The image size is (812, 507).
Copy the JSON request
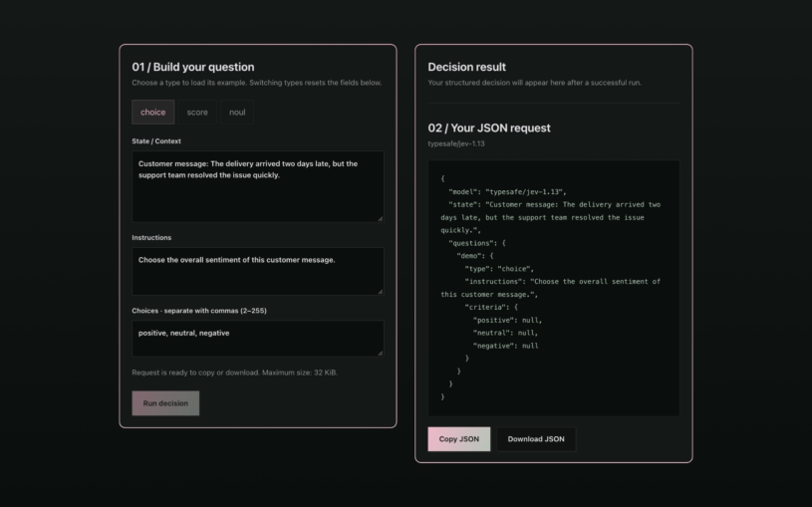459,439
